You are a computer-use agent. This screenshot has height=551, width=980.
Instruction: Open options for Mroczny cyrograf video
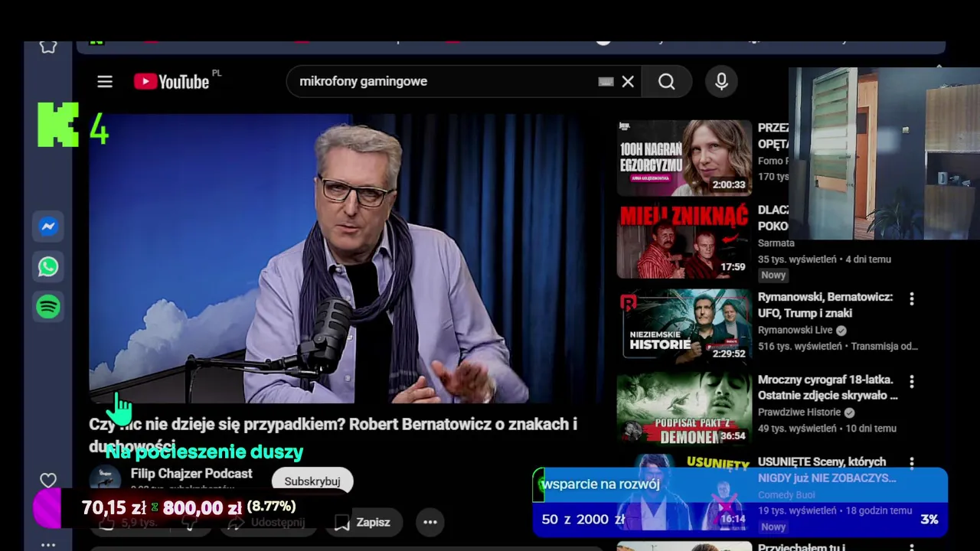tap(911, 381)
